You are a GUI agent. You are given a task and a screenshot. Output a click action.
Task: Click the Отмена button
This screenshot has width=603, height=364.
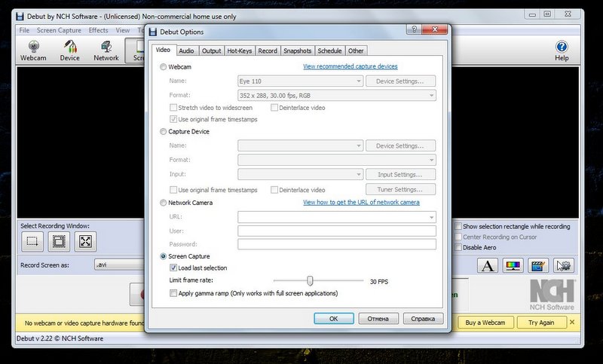(378, 319)
